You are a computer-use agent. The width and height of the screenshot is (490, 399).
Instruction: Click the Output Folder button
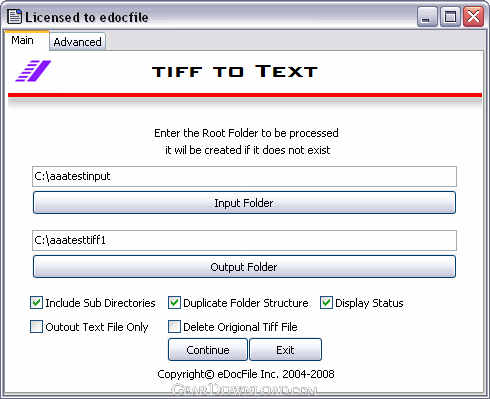click(244, 267)
